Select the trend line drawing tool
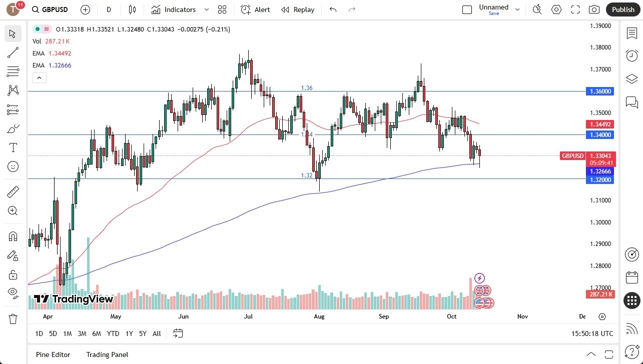643x364 pixels. 13,52
